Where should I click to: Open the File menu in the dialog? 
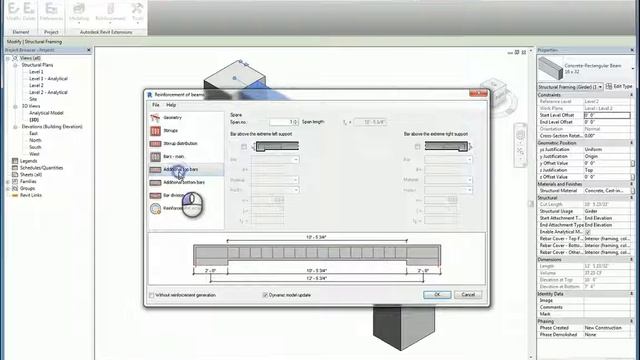click(x=156, y=105)
